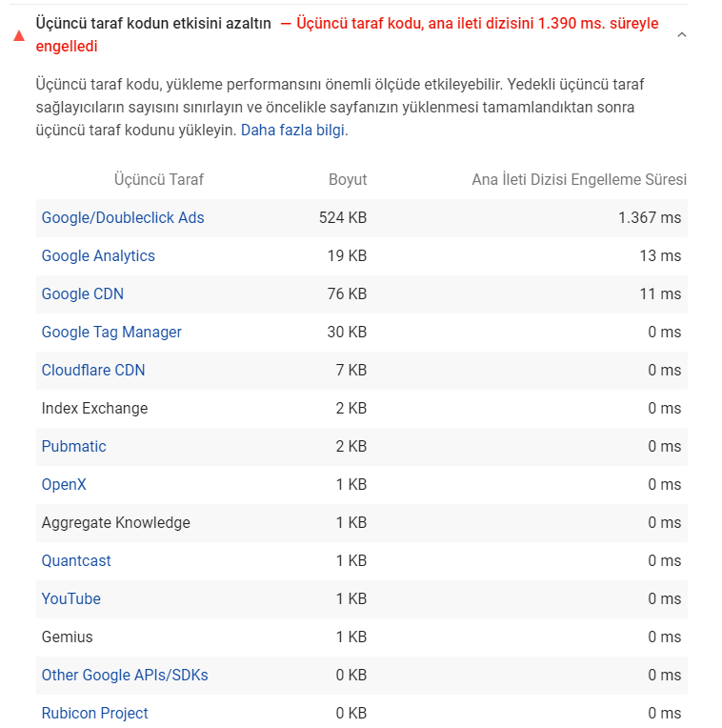722x728 pixels.
Task: Click the red warning triangle icon
Action: click(x=19, y=35)
